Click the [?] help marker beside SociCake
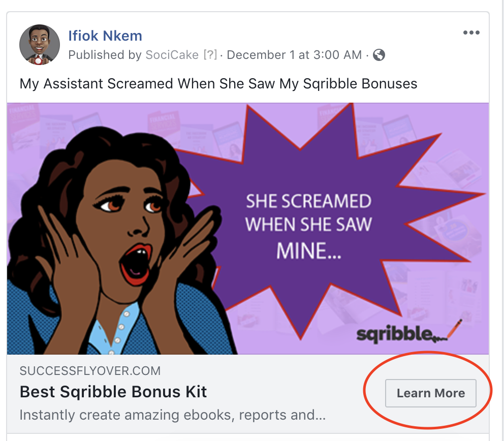504x441 pixels. (210, 55)
